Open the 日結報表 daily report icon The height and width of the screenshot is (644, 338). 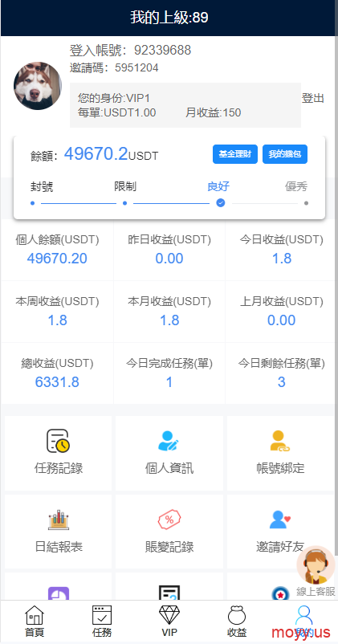click(x=58, y=520)
